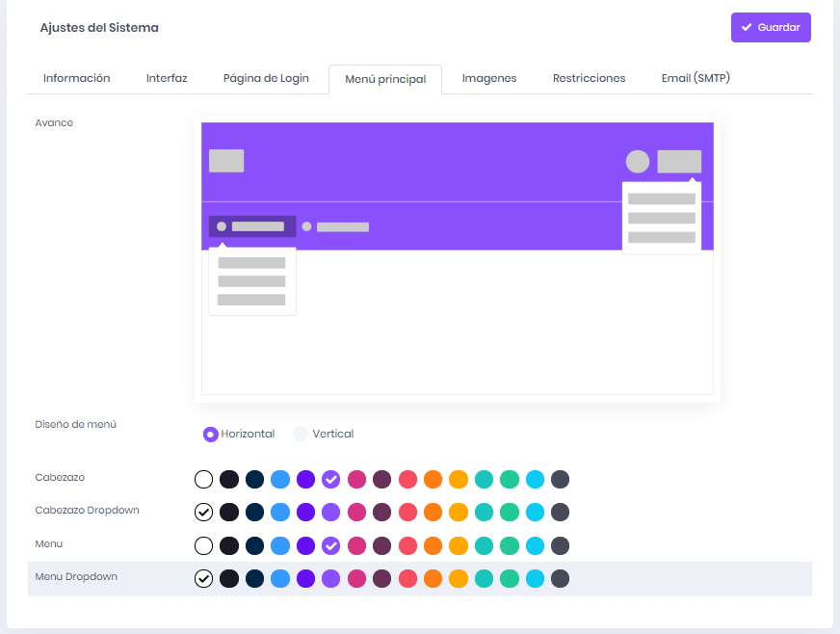Screen dimensions: 840x634
Task: Choose the orange swatch for Cabezazo
Action: pyautogui.click(x=433, y=480)
